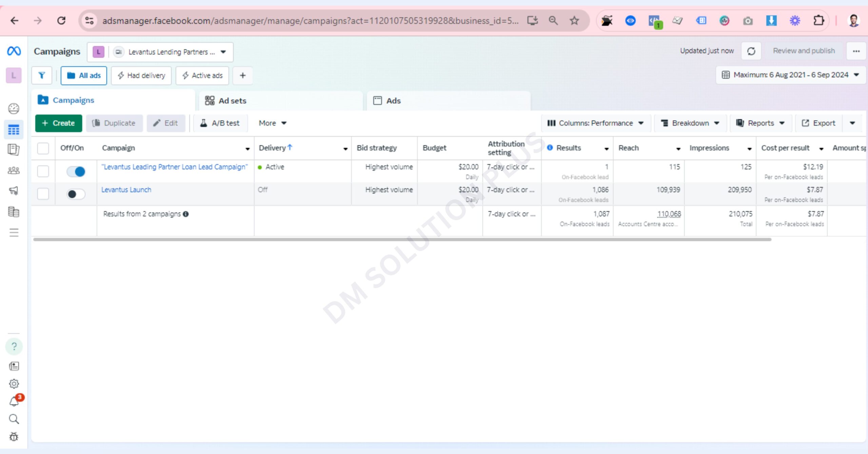
Task: Toggle off the Levantus Leading Partner campaign
Action: [x=76, y=171]
